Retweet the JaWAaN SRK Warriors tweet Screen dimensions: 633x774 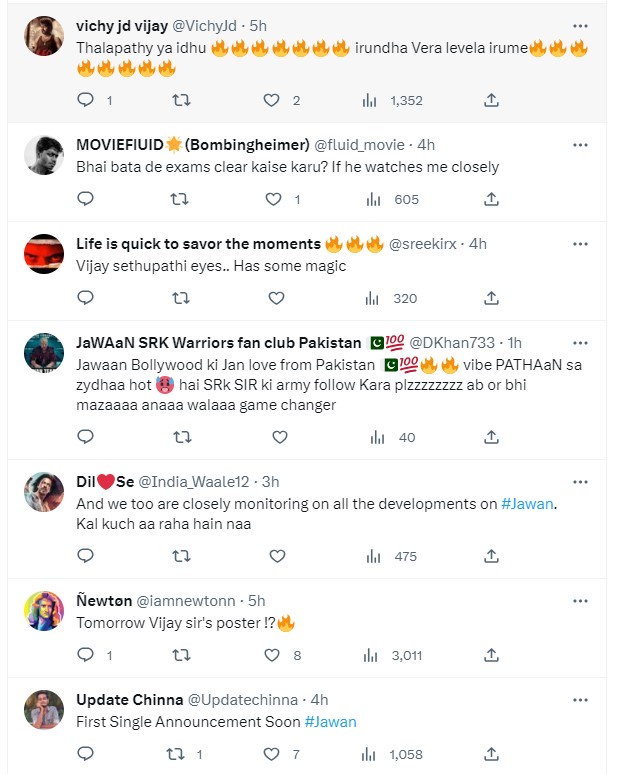pyautogui.click(x=180, y=437)
